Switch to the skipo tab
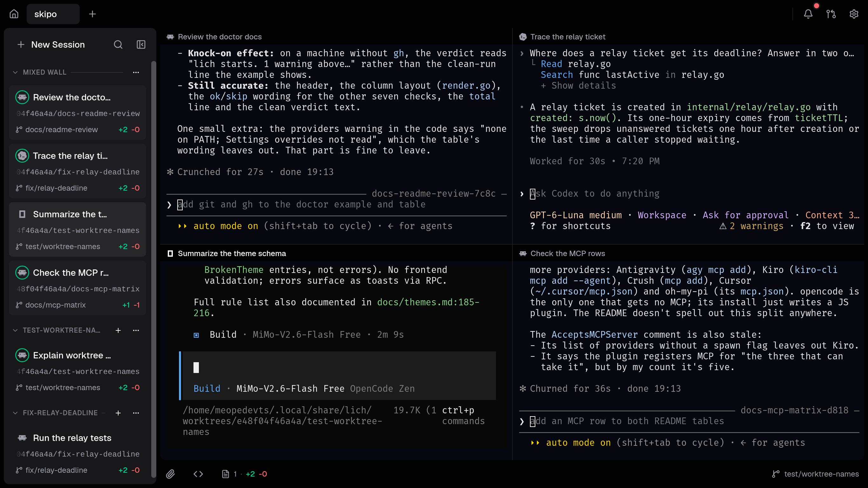 click(x=53, y=14)
